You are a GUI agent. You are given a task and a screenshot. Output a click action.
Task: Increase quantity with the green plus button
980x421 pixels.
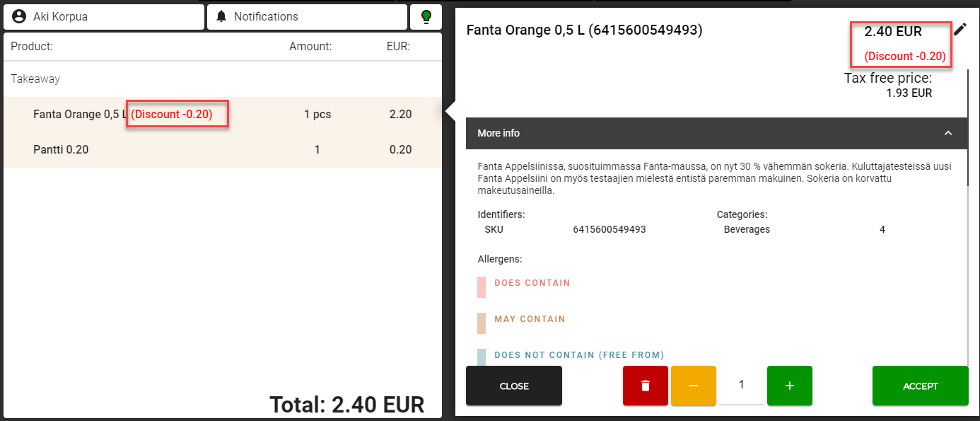789,386
